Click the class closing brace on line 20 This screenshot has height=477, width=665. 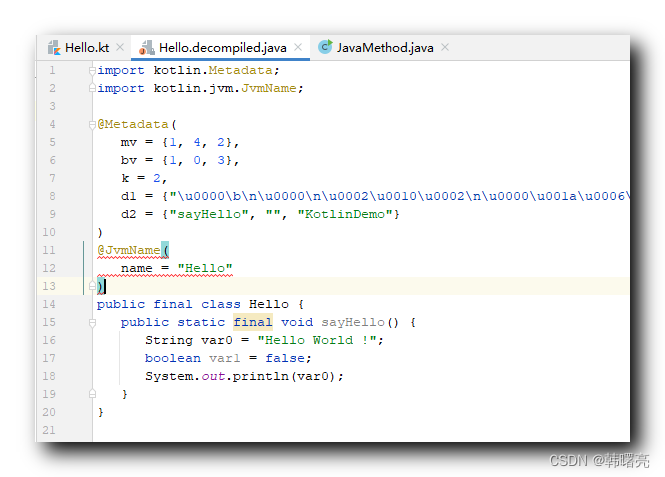point(101,412)
